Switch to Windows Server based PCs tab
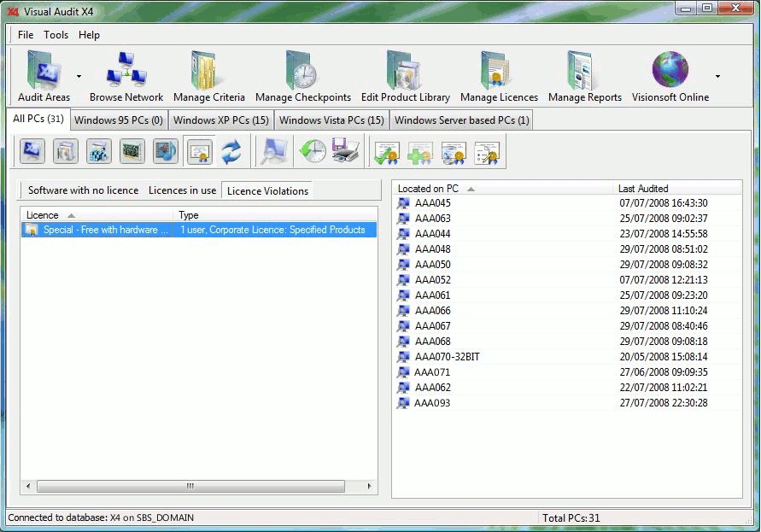Viewport: 761px width, 532px height. point(461,120)
